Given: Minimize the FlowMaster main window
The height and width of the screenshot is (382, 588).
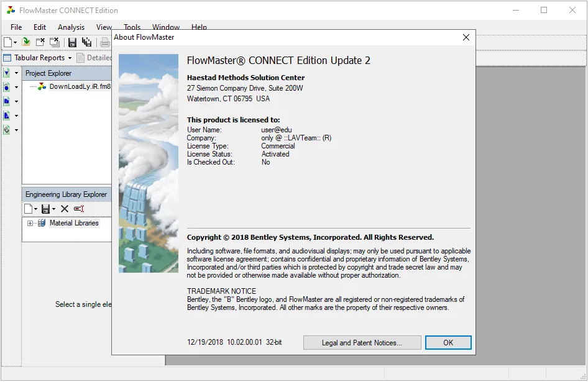Looking at the screenshot, I should [516, 10].
